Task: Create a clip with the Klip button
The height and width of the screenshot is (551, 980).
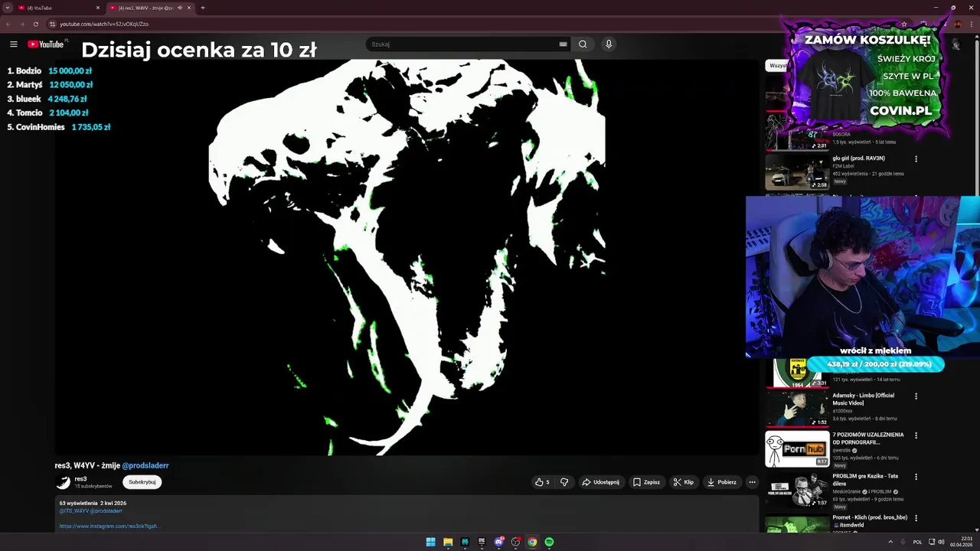Action: [x=684, y=482]
